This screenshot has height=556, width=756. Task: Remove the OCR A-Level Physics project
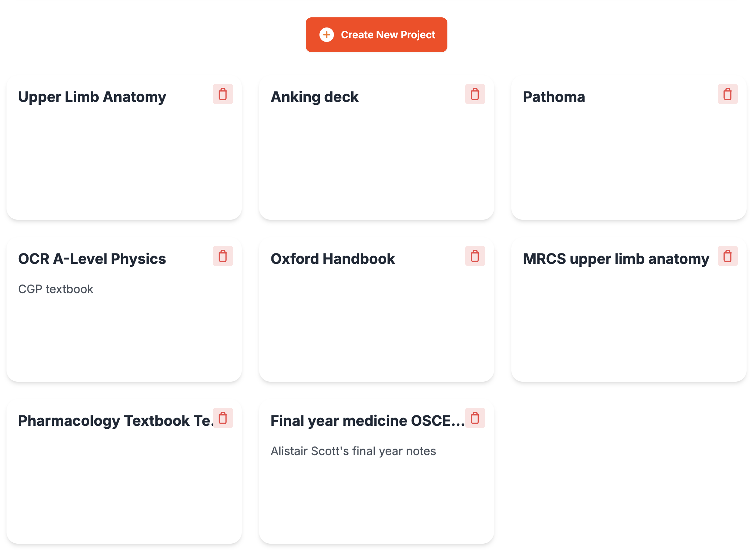pyautogui.click(x=223, y=256)
